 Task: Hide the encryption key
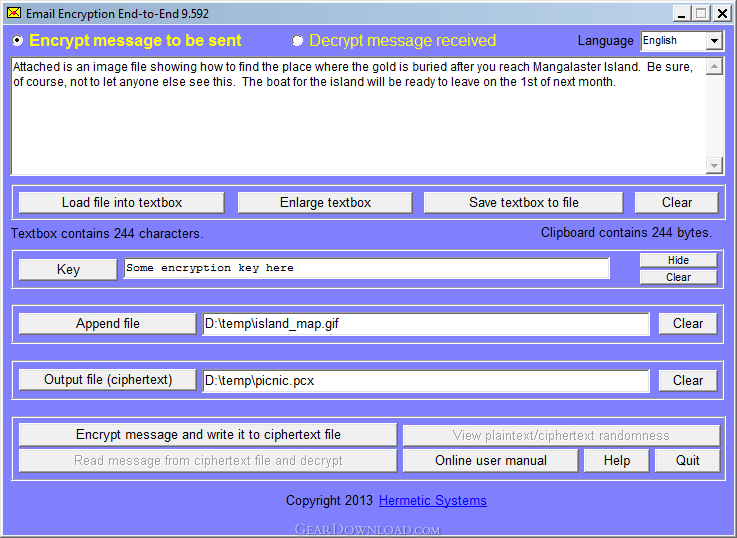click(x=678, y=260)
